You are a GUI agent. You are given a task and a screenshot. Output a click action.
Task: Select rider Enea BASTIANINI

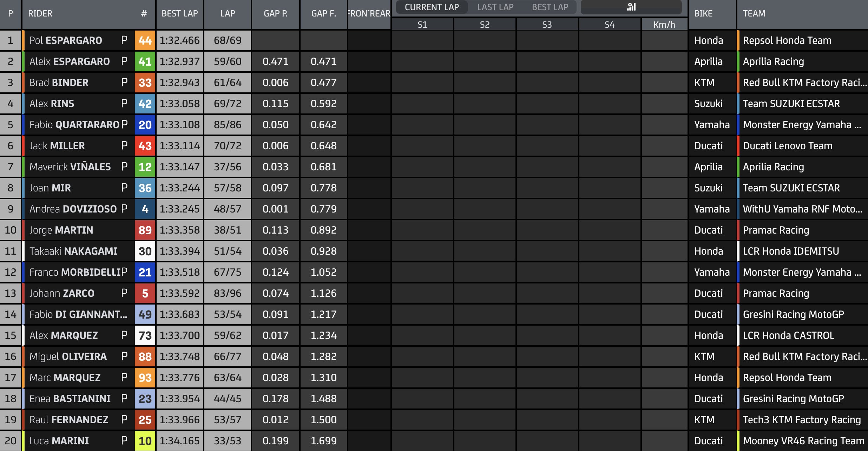coord(70,399)
